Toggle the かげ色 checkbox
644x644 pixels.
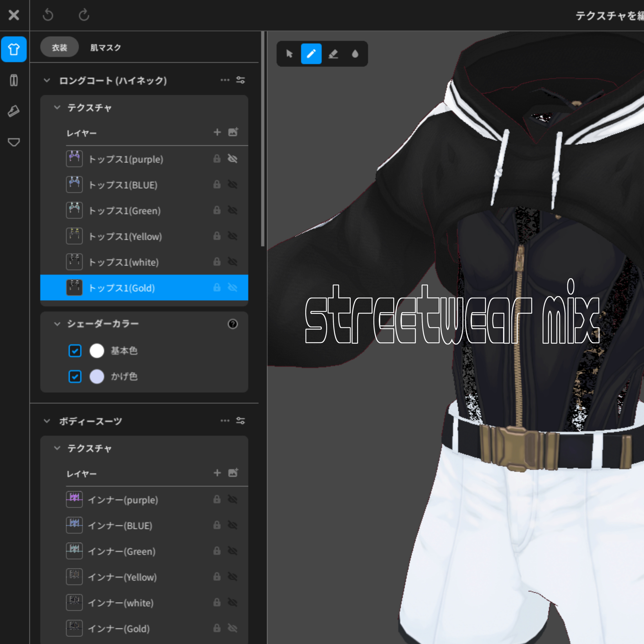pos(75,376)
